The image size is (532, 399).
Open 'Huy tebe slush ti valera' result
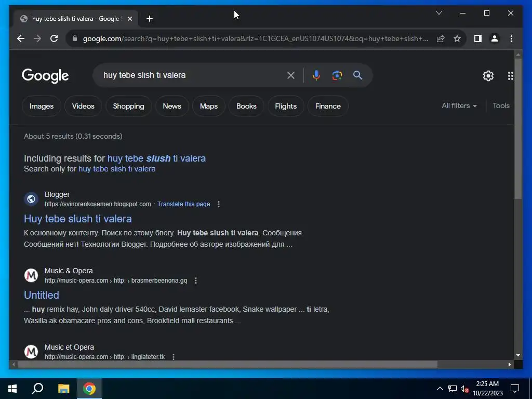tap(78, 219)
